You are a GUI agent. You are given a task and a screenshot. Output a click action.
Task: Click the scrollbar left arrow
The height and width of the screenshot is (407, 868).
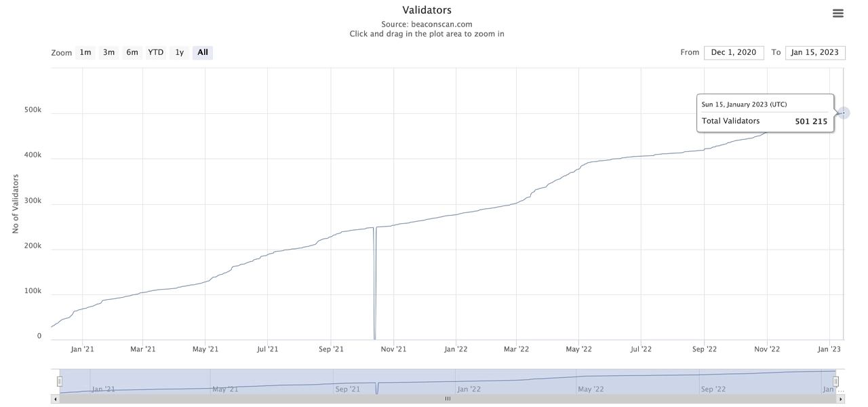[55, 399]
